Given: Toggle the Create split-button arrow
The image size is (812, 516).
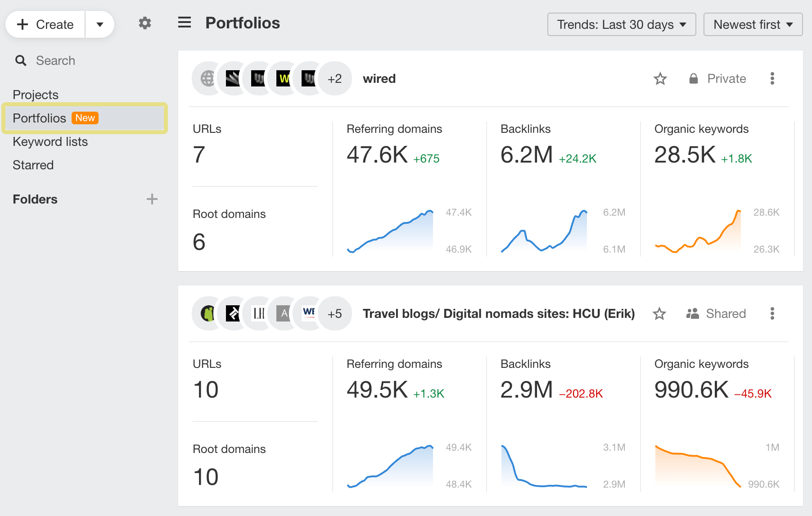Looking at the screenshot, I should coord(100,24).
